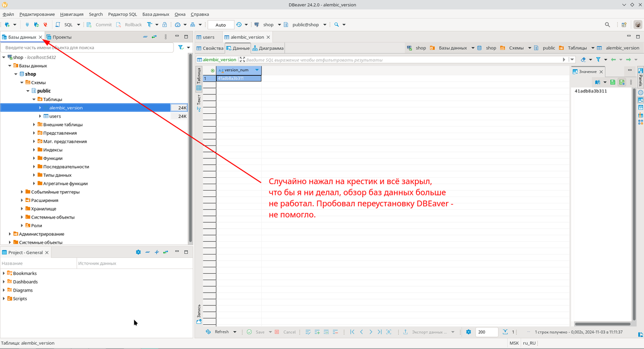644x349 pixels.
Task: Expand the Bookmarks project folder
Action: tap(4, 273)
